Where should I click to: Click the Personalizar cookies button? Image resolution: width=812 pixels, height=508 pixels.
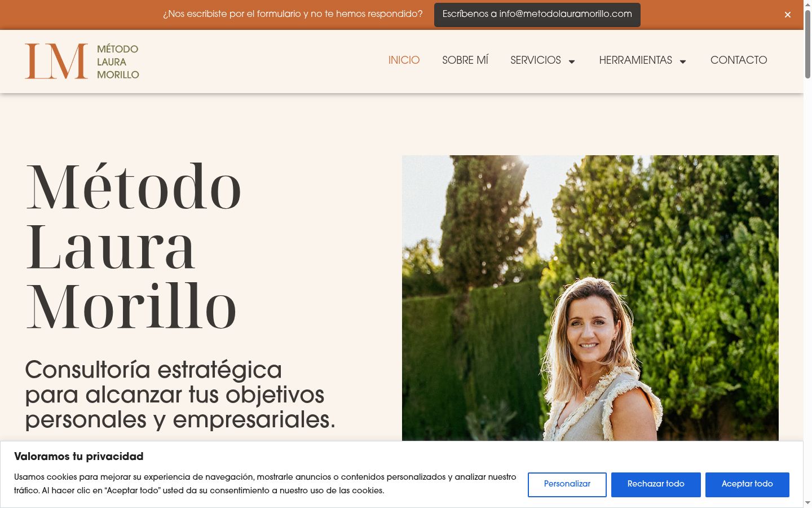(567, 484)
